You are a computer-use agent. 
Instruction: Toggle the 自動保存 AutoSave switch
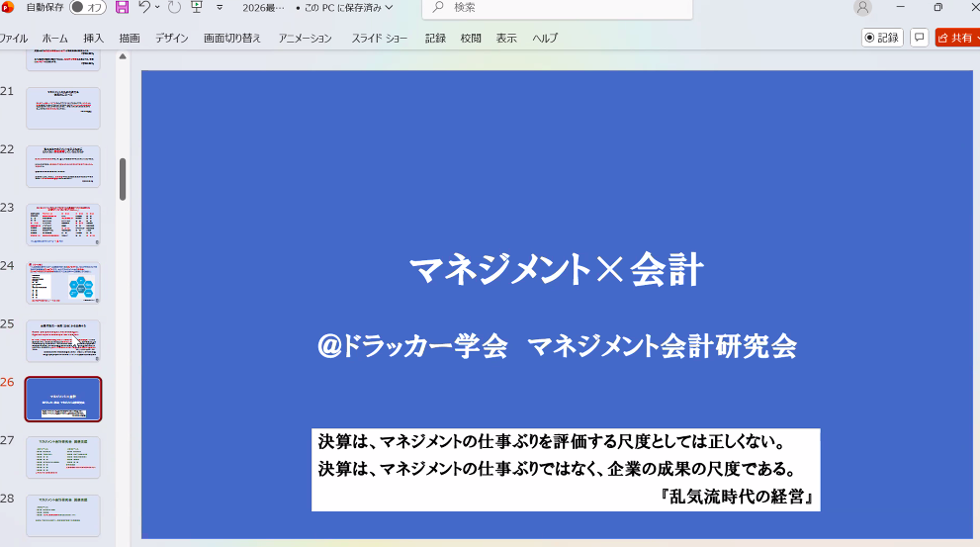pyautogui.click(x=88, y=8)
